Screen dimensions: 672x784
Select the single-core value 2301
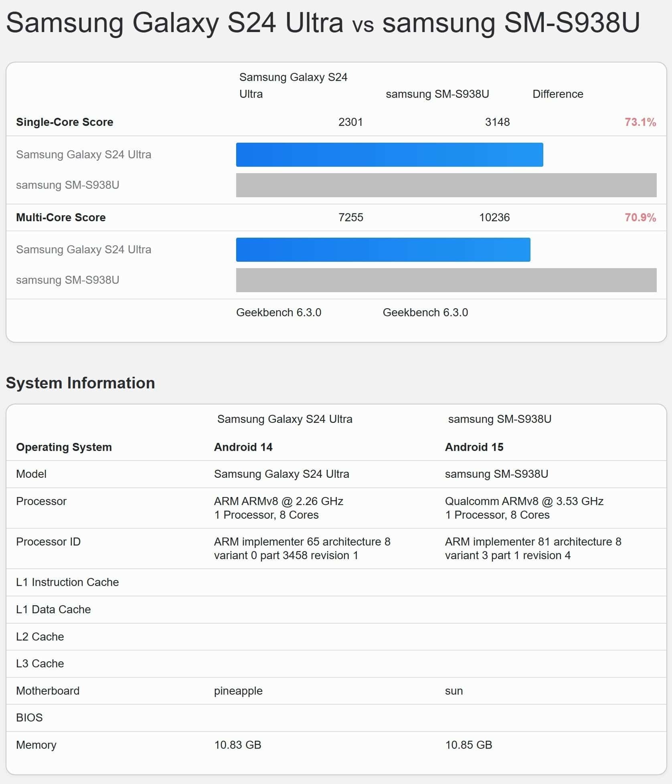(350, 122)
